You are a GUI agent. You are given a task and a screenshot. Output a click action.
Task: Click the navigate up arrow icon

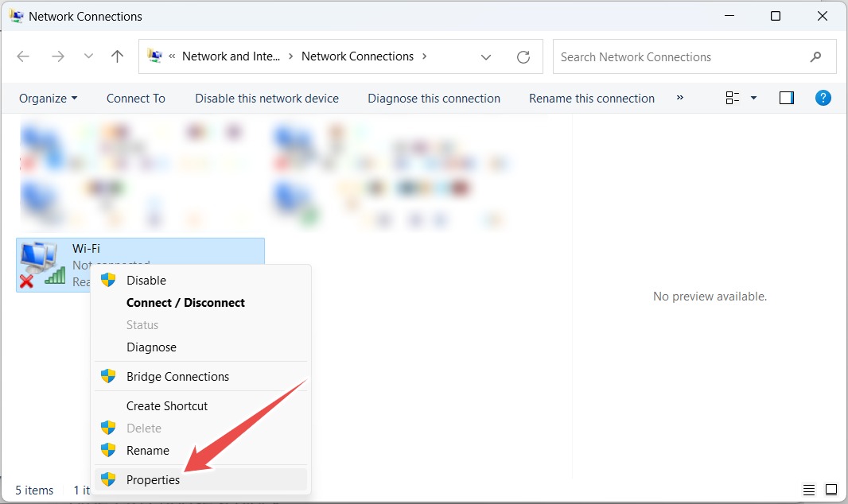tap(117, 56)
